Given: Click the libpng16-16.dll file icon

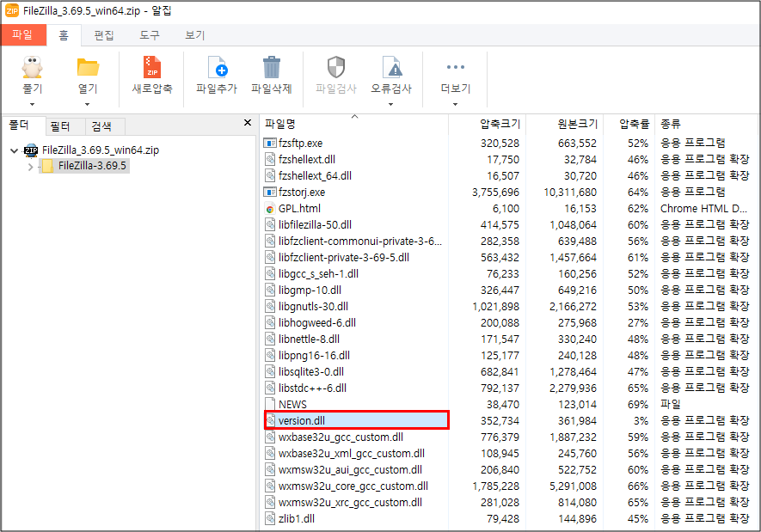Looking at the screenshot, I should [x=270, y=356].
